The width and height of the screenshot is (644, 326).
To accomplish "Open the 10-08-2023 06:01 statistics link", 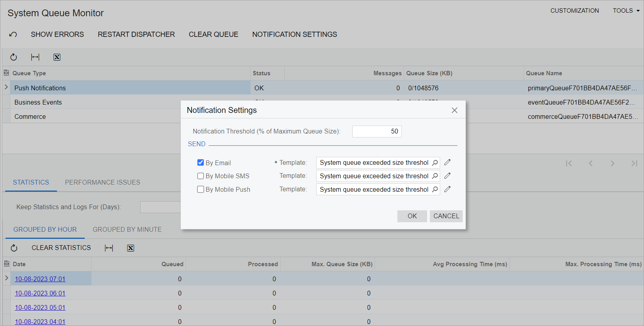I will pyautogui.click(x=40, y=293).
